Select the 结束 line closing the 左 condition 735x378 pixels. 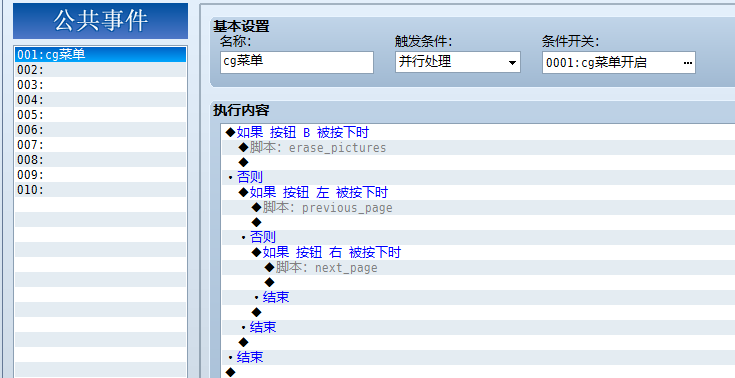tap(478, 327)
